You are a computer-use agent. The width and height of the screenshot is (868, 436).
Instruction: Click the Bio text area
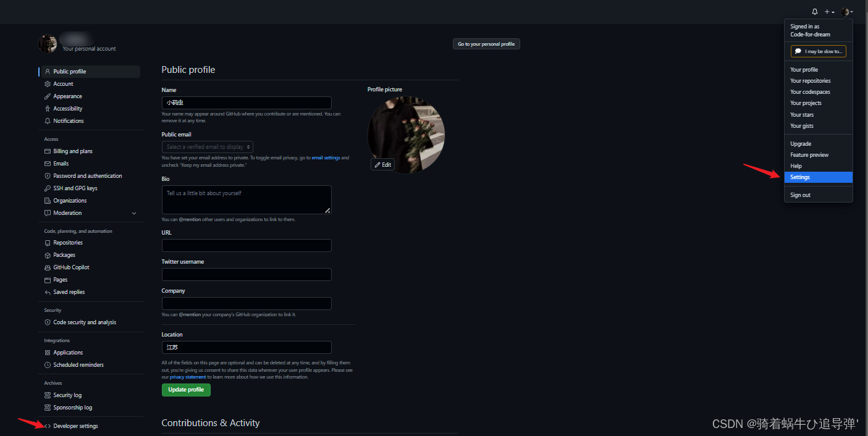click(246, 200)
